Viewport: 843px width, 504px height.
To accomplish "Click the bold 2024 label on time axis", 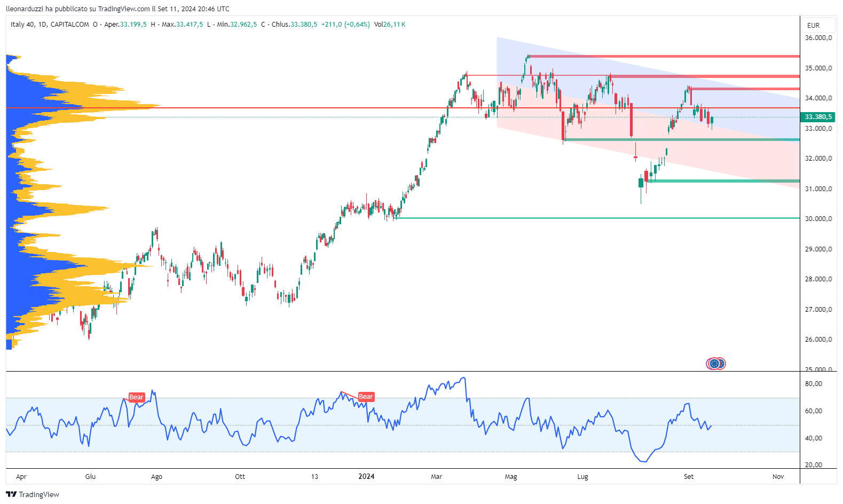I will tap(366, 477).
